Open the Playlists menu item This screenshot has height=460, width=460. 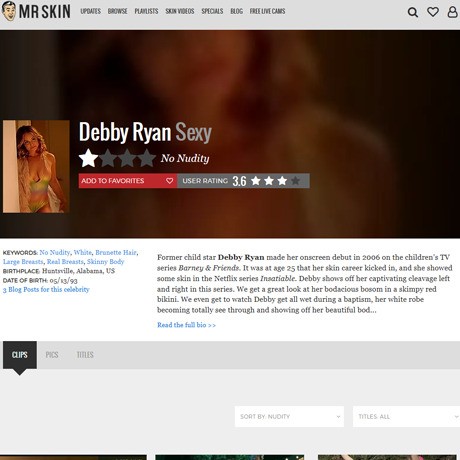(146, 11)
